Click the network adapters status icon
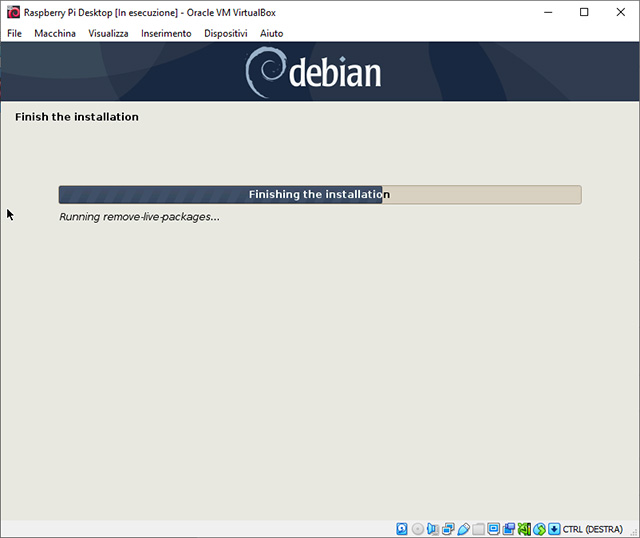640x538 pixels. tap(448, 528)
